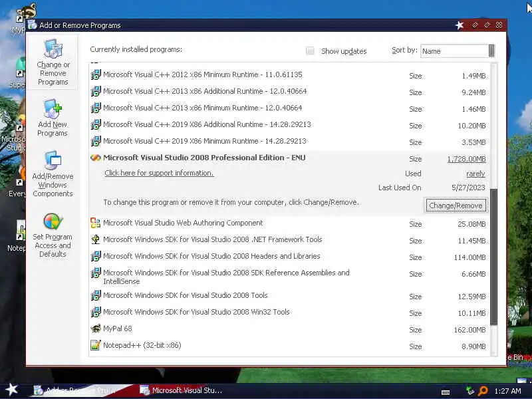The height and width of the screenshot is (399, 532).
Task: Select Microsoft Visual Studio Web Authoring Component
Action: (x=289, y=223)
